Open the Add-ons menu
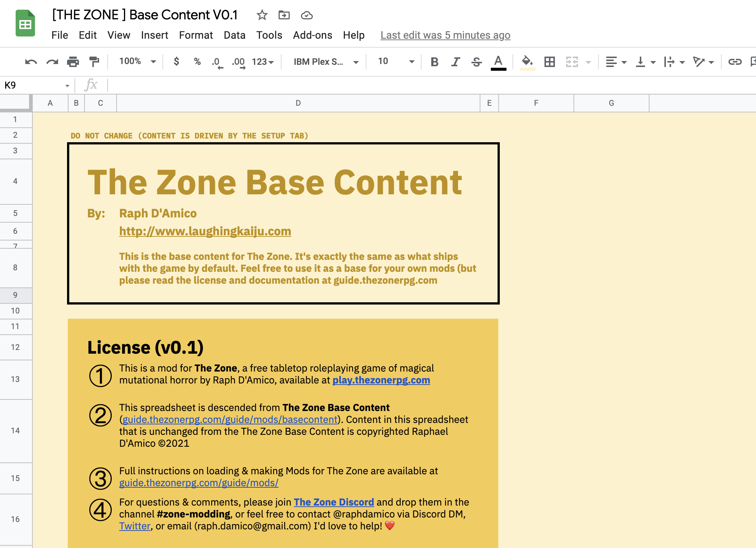Viewport: 756px width, 548px height. [x=312, y=35]
